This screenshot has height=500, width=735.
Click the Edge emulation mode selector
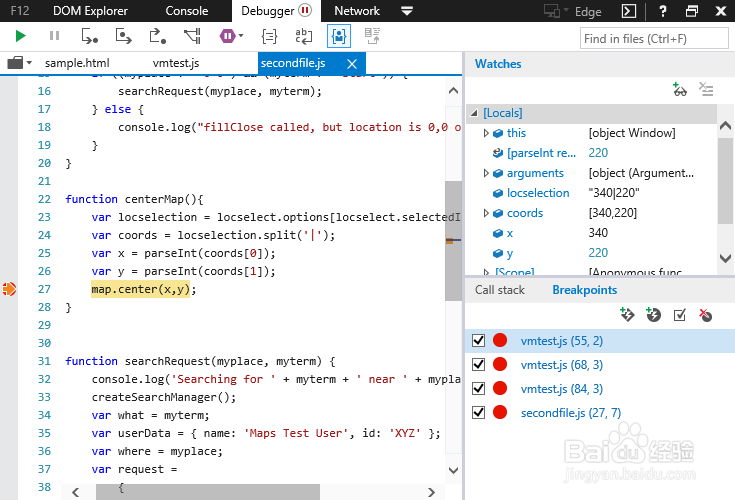573,11
